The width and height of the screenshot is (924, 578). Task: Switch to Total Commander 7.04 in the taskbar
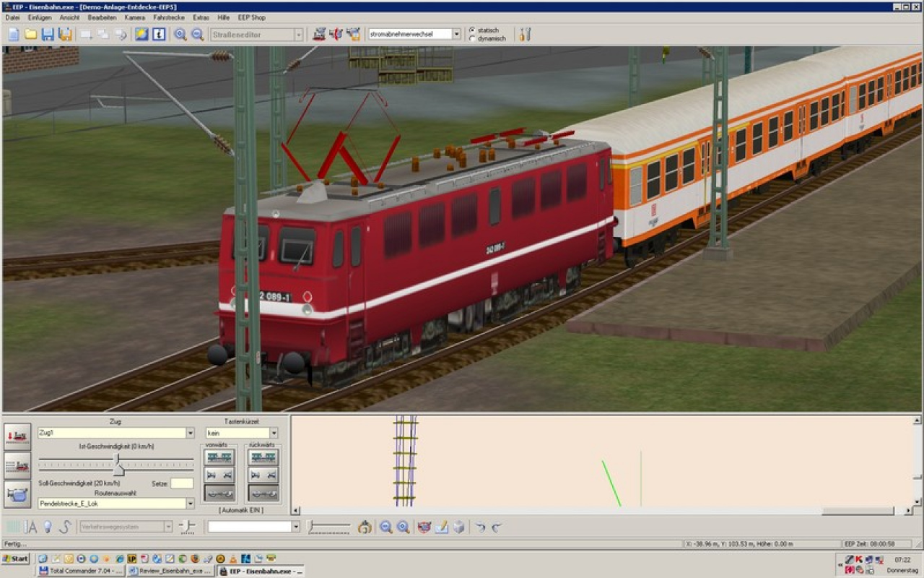click(x=81, y=571)
